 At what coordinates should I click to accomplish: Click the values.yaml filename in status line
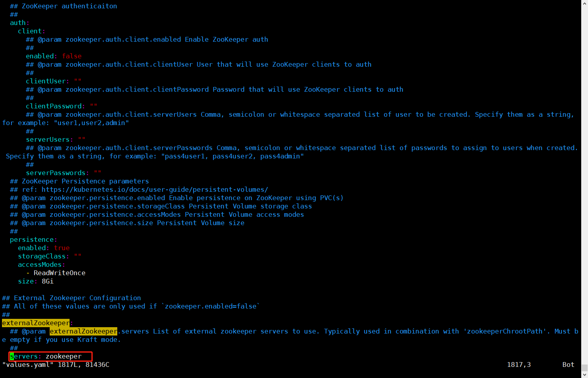coord(28,364)
